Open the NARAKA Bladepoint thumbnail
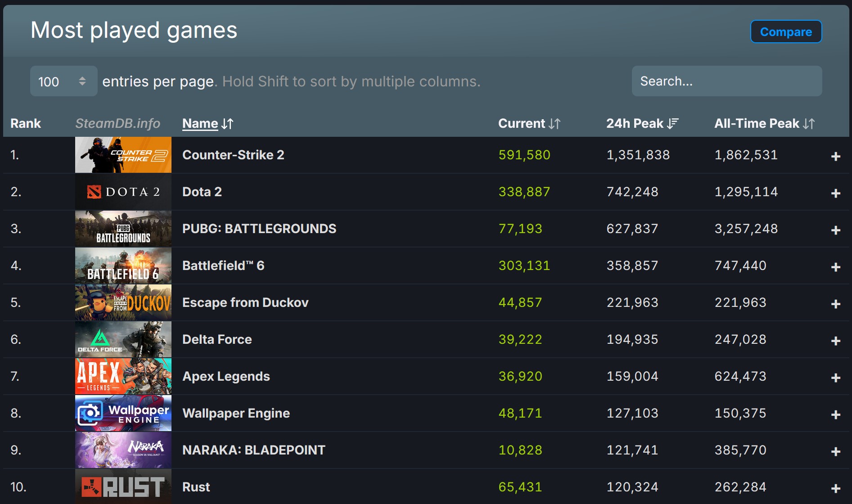852x504 pixels. (123, 450)
